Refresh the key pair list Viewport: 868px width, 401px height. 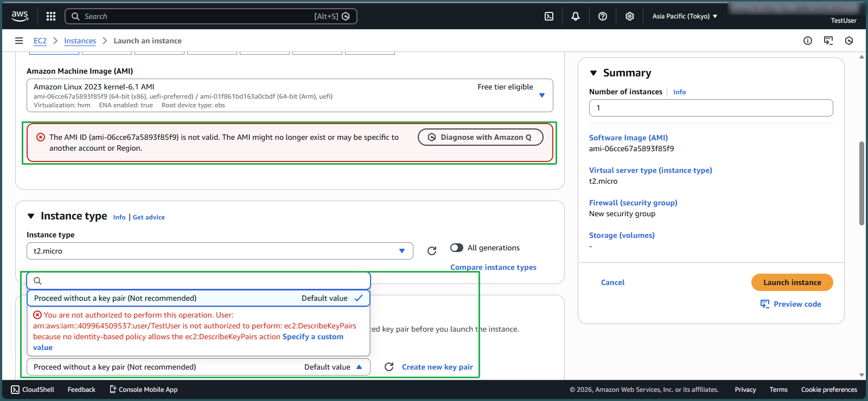click(389, 367)
